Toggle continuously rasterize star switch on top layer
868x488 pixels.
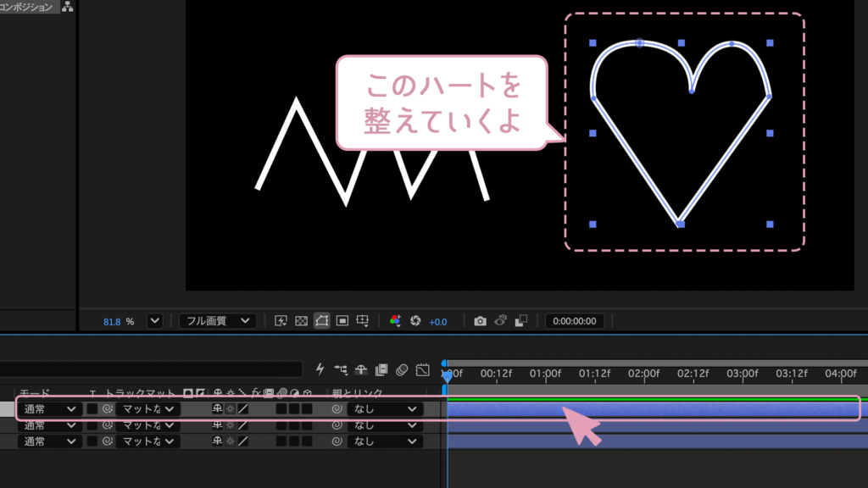click(x=231, y=409)
